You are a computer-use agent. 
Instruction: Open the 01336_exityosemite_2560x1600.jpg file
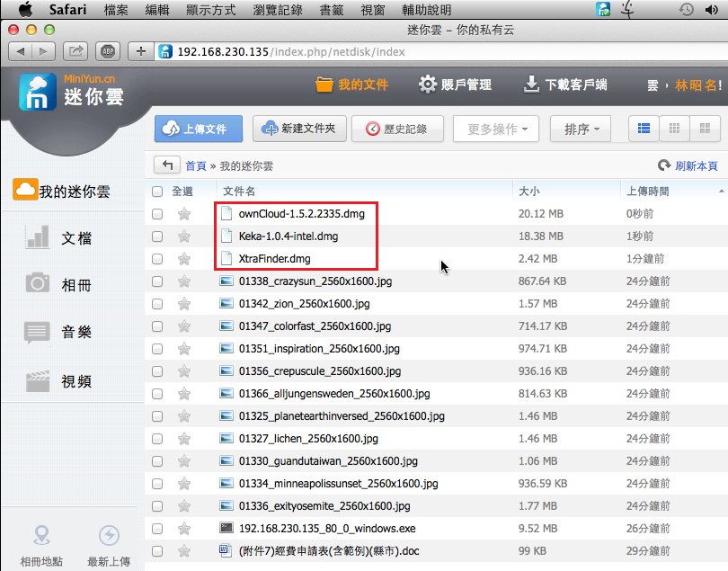coord(324,506)
